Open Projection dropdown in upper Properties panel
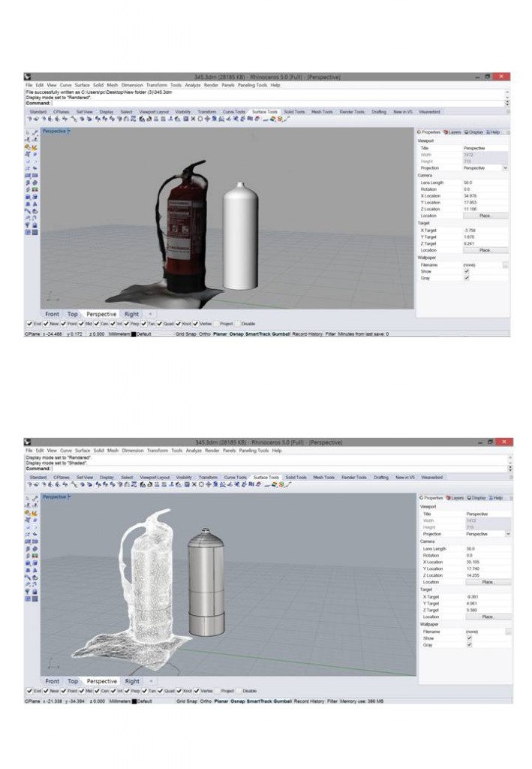 [x=505, y=168]
